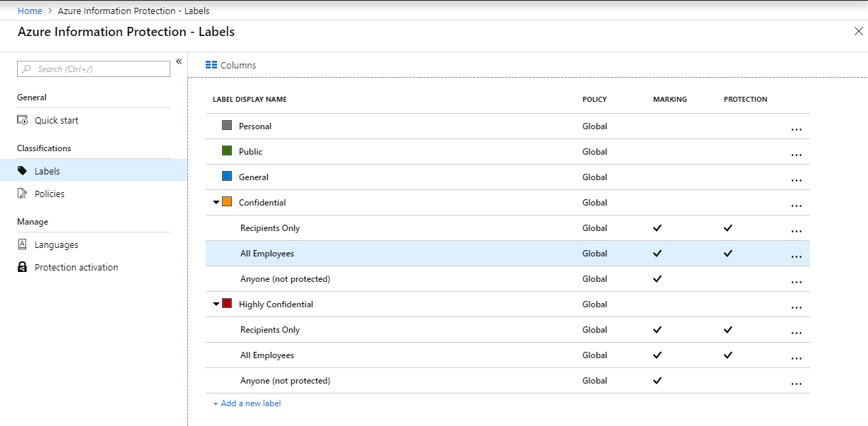Open ellipsis menu for Highly Confidential Anyone (not protected)

[797, 384]
